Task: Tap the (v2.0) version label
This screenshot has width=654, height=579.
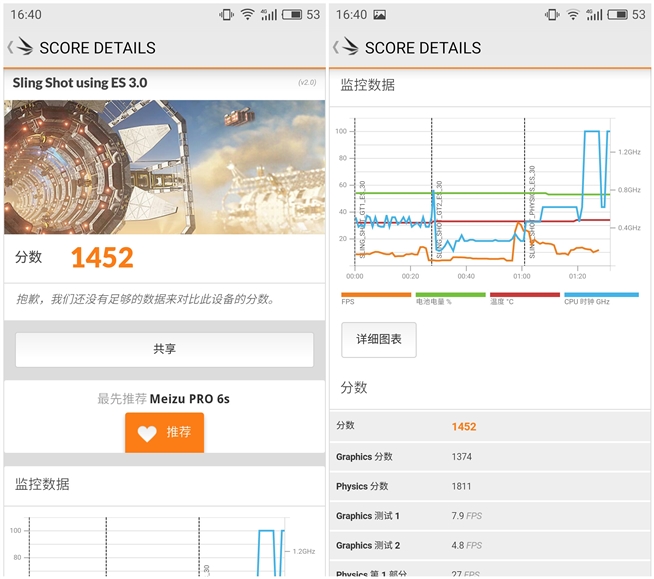Action: [307, 83]
